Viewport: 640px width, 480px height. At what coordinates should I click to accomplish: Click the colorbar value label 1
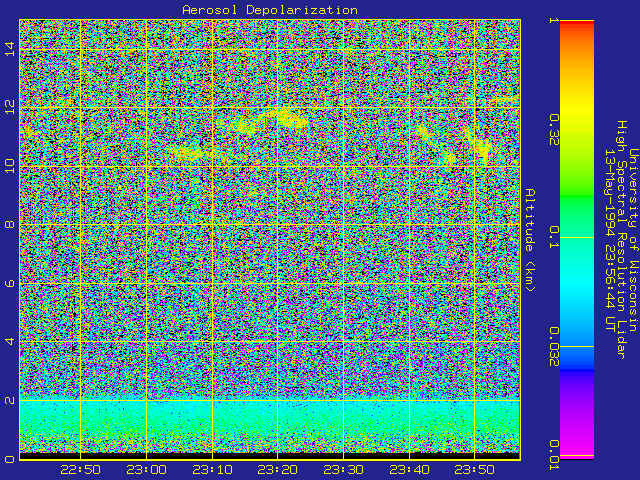(554, 20)
